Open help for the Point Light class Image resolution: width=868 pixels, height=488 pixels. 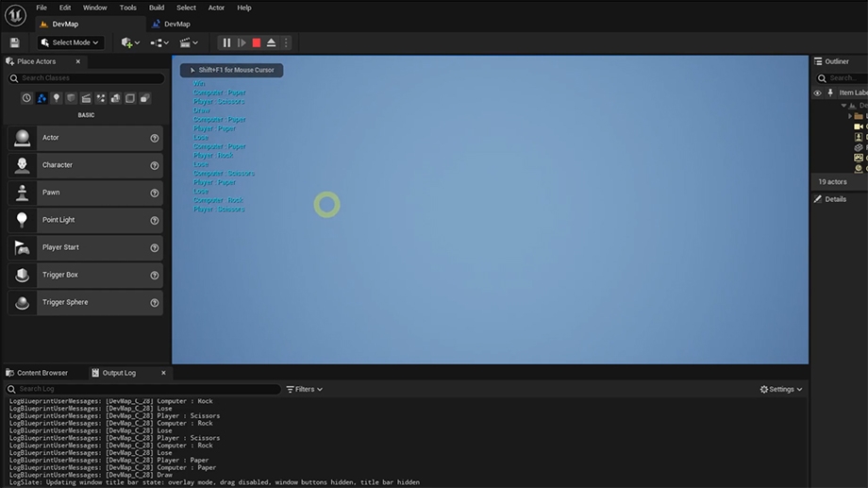click(x=155, y=221)
